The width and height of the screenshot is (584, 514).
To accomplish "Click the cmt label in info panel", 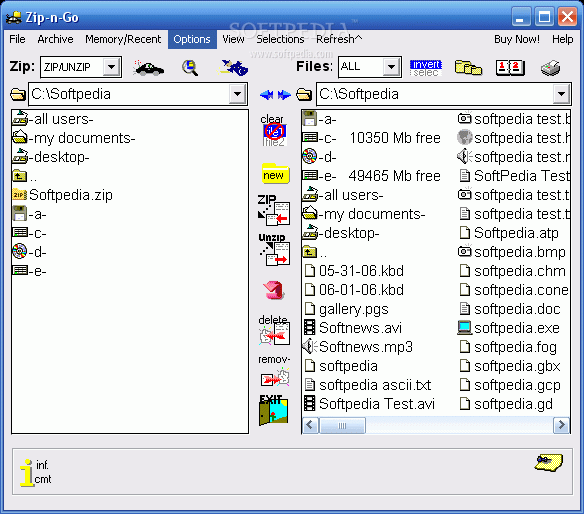I will (43, 479).
